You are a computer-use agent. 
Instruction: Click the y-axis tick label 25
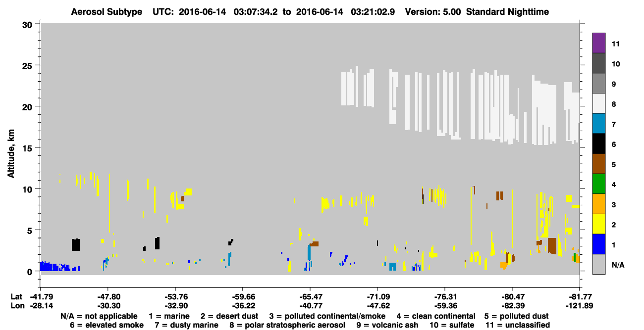pyautogui.click(x=29, y=65)
